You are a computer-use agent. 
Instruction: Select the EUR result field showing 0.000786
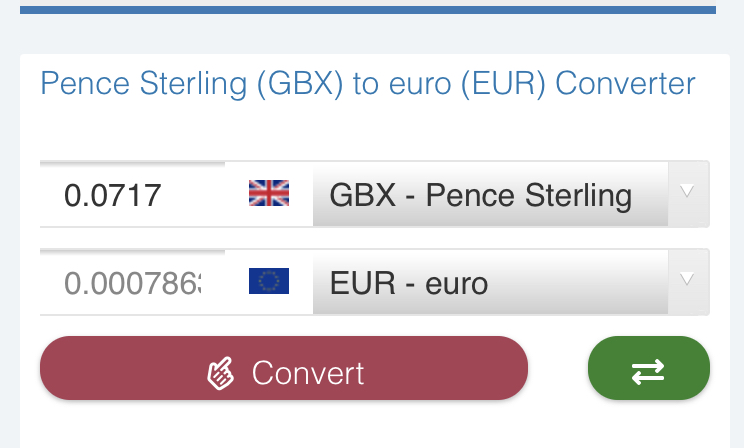pyautogui.click(x=132, y=283)
